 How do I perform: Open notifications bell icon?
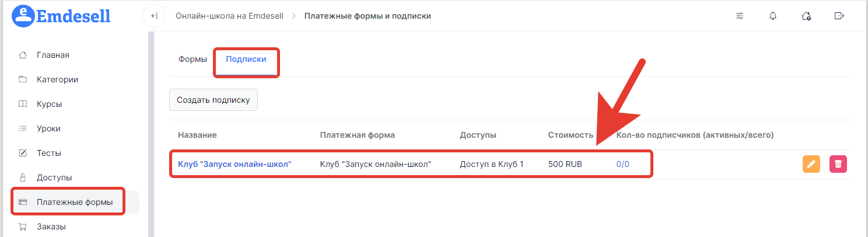click(x=773, y=16)
